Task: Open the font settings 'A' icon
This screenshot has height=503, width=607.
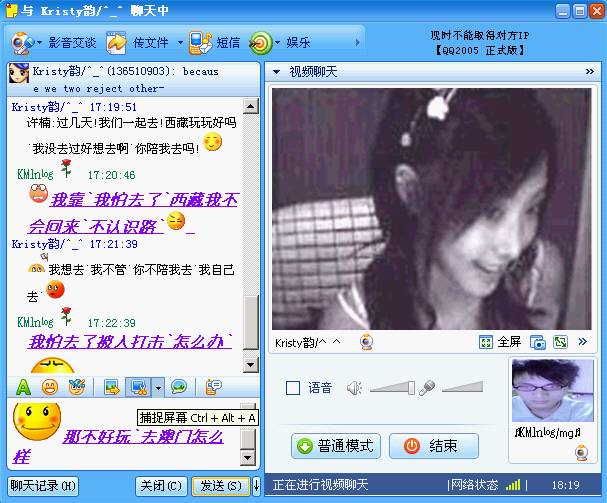Action: tap(24, 386)
